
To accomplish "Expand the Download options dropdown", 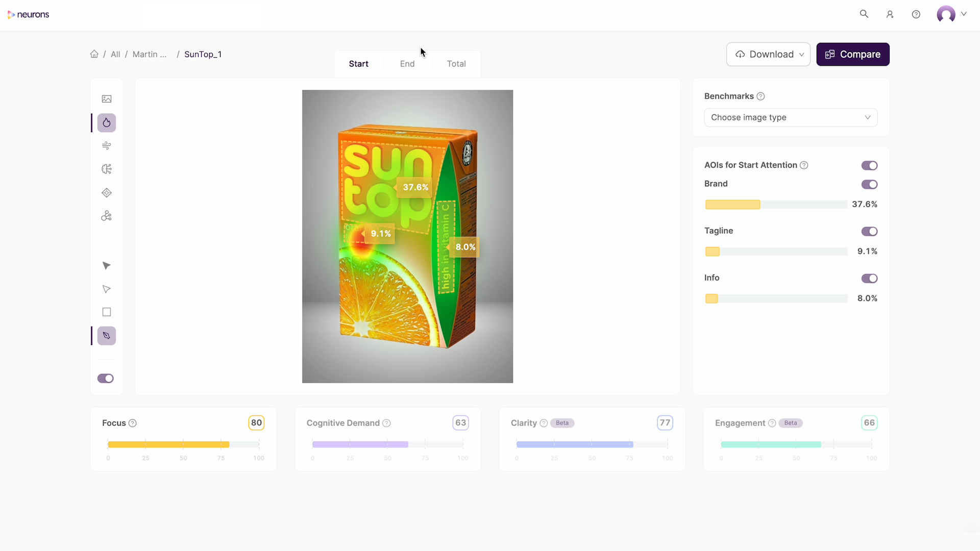I will pos(768,55).
